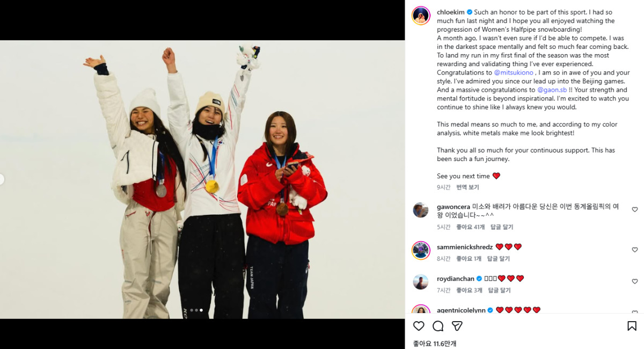Save post with bookmark icon

pos(632,326)
